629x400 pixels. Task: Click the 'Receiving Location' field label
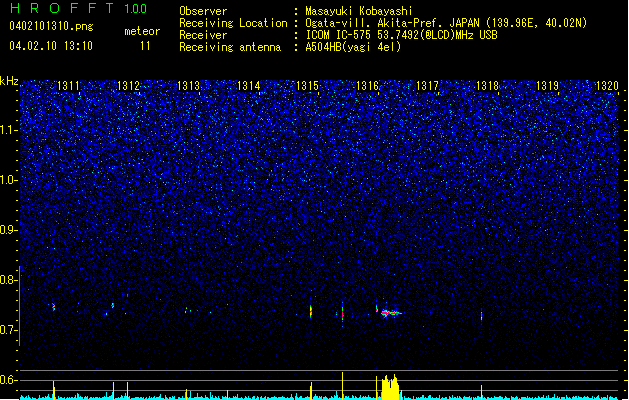tap(233, 23)
